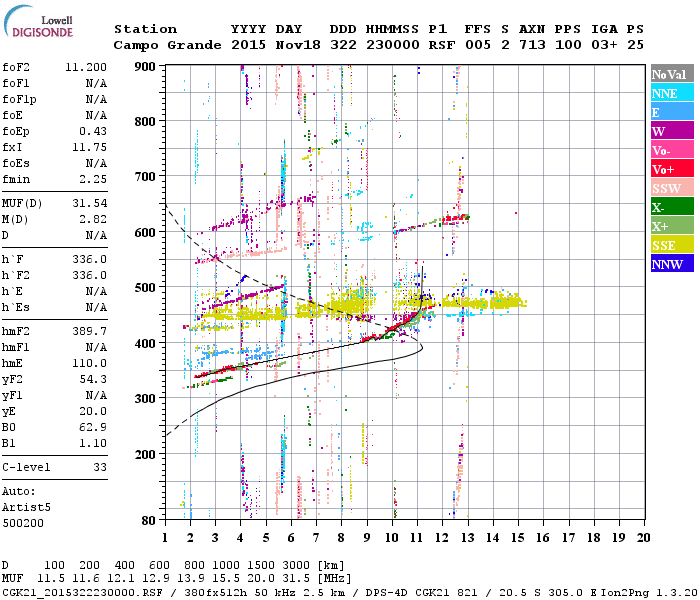Select the SSE yellow legend swatch

point(672,245)
